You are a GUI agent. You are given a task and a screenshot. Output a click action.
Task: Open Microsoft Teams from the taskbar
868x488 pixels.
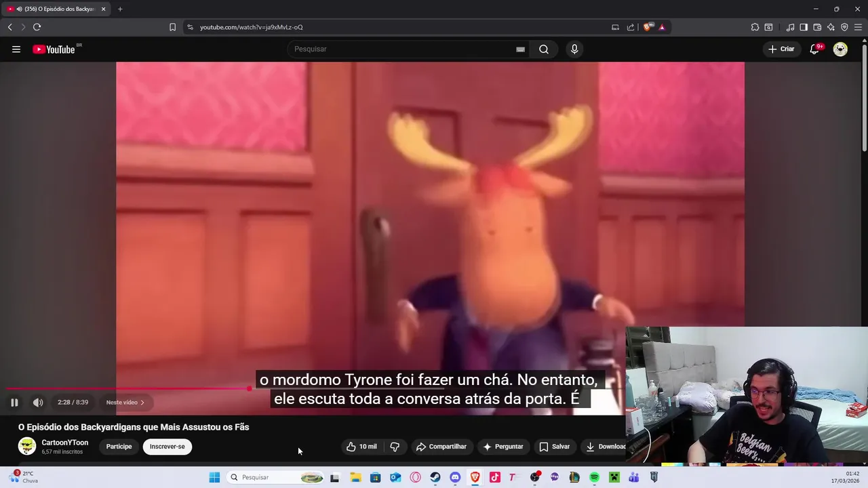click(x=634, y=477)
